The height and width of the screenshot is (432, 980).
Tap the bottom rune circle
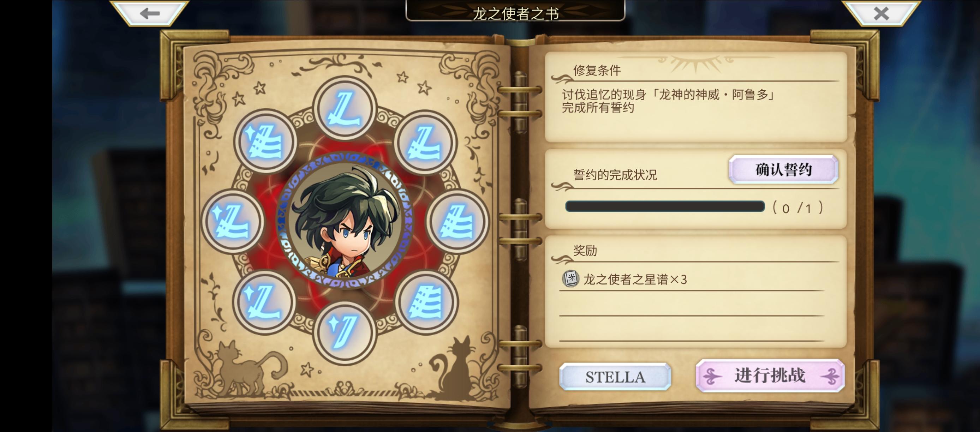[x=345, y=334]
